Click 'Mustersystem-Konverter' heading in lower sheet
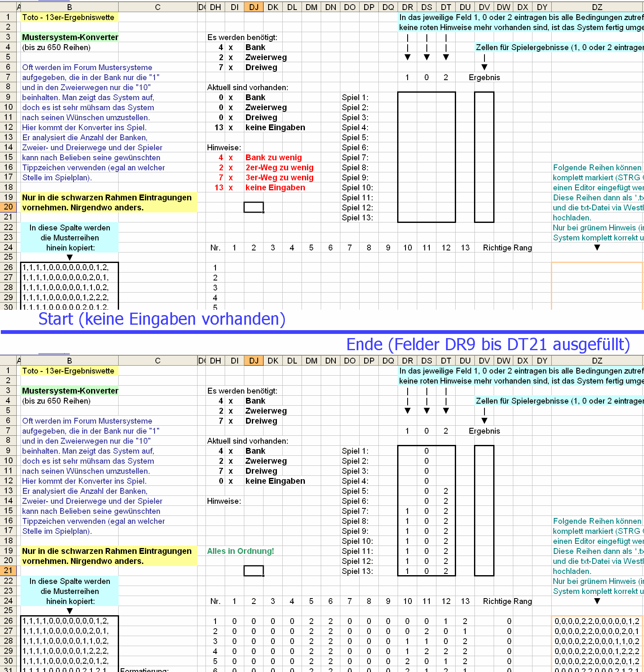644x672 pixels. [70, 391]
